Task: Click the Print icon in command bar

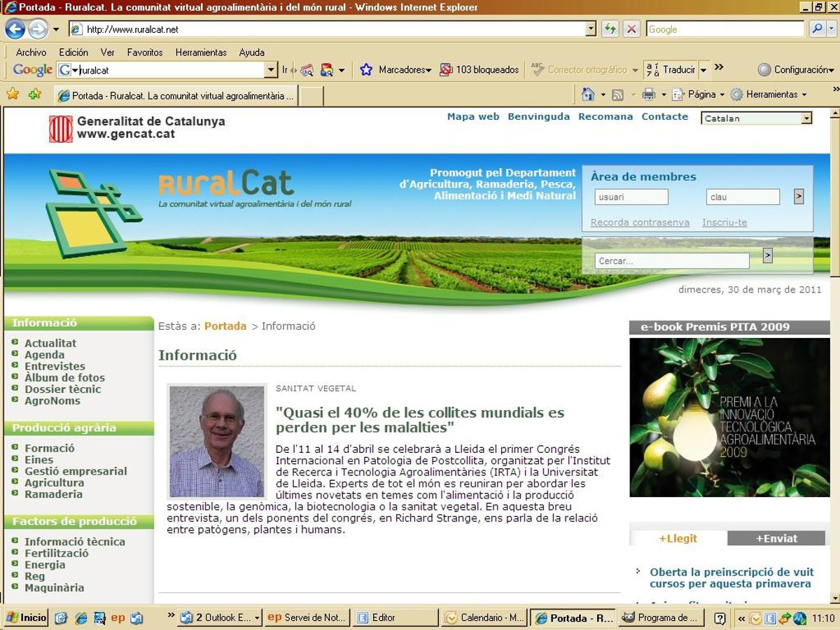Action: (x=649, y=94)
